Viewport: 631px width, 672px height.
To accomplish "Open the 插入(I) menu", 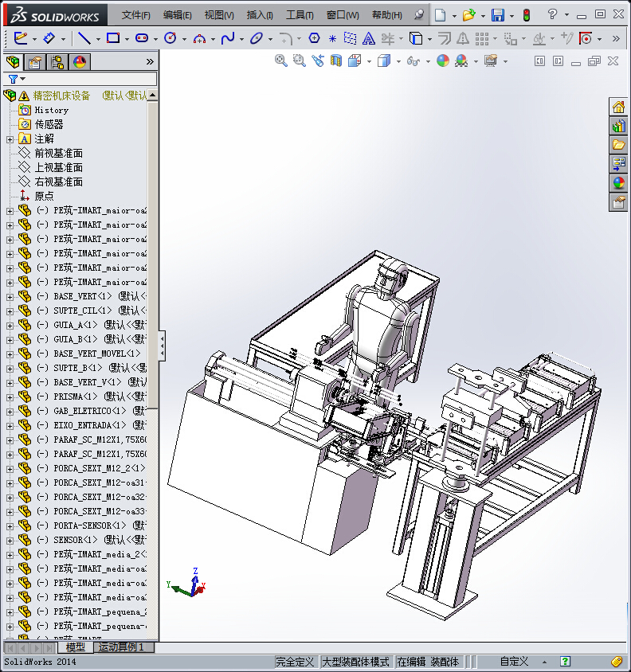I will point(260,15).
